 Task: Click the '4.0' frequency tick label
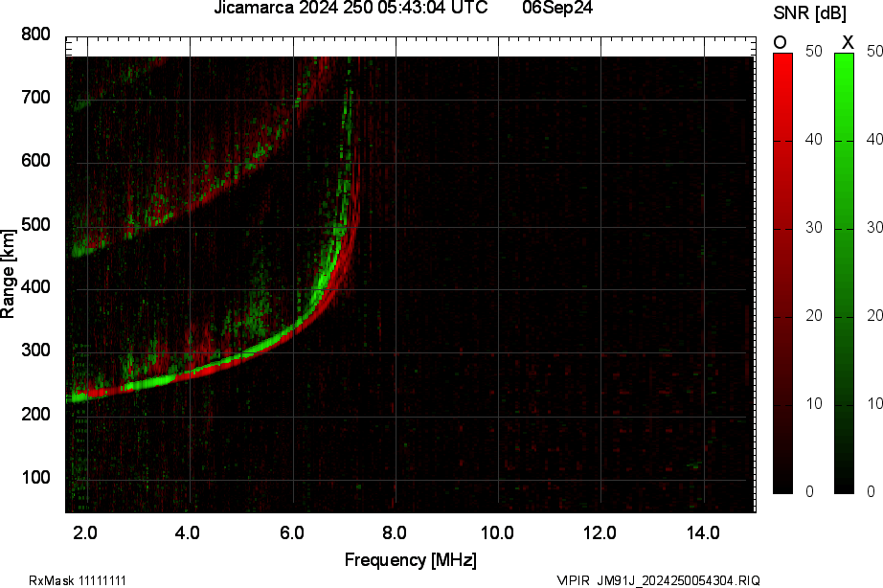click(188, 532)
